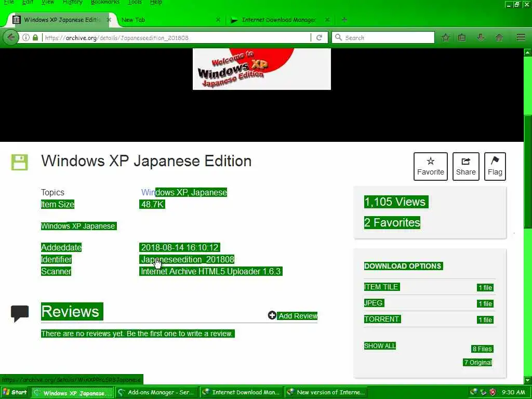Click the green floppy disk software icon
Screen dimensions: 532x399
(x=19, y=162)
